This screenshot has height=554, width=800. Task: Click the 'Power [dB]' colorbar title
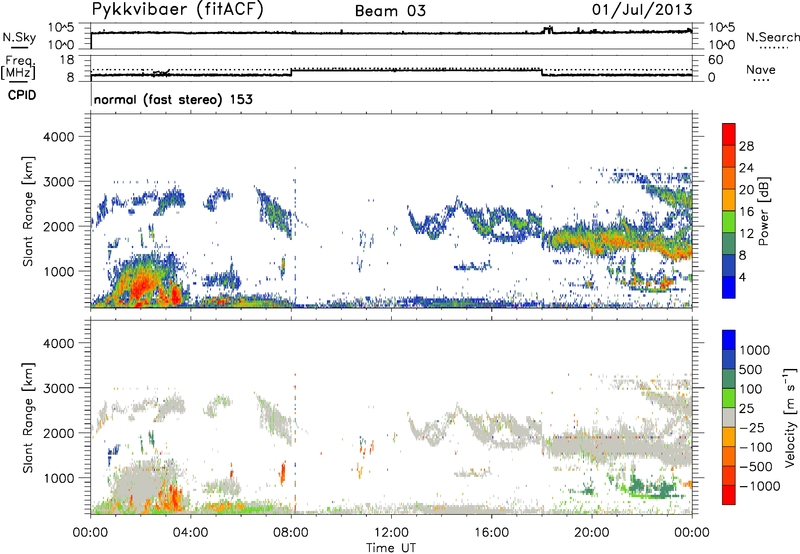pos(763,211)
